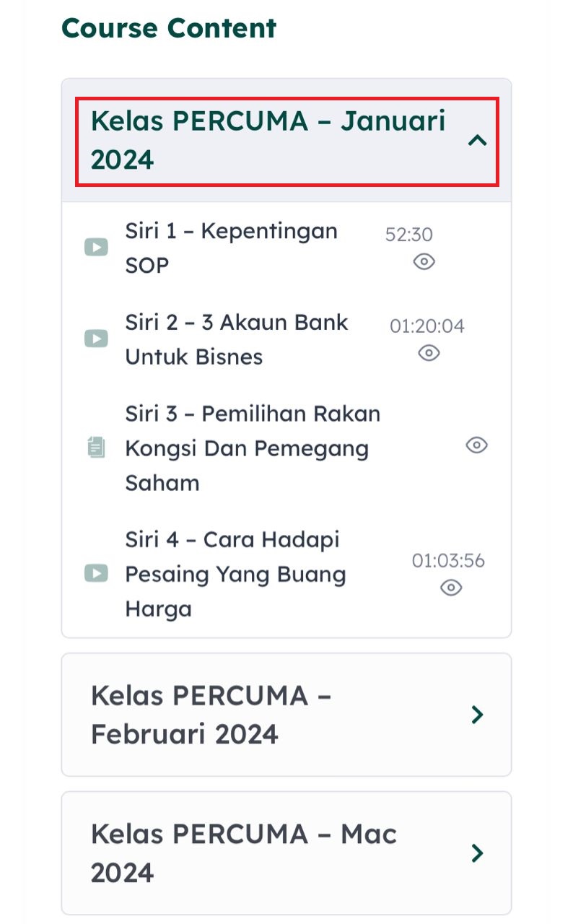The width and height of the screenshot is (573, 924).
Task: Click video icon beside Siri 1 lesson
Action: [x=96, y=248]
